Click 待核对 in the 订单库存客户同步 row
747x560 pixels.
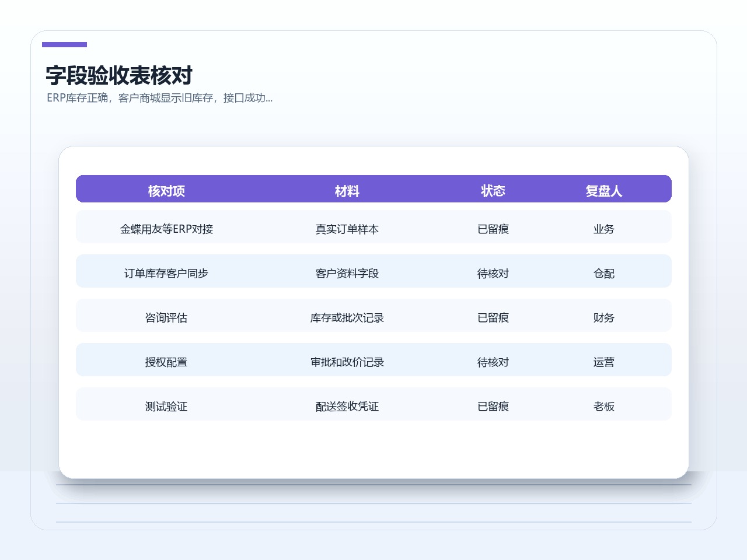pyautogui.click(x=493, y=274)
